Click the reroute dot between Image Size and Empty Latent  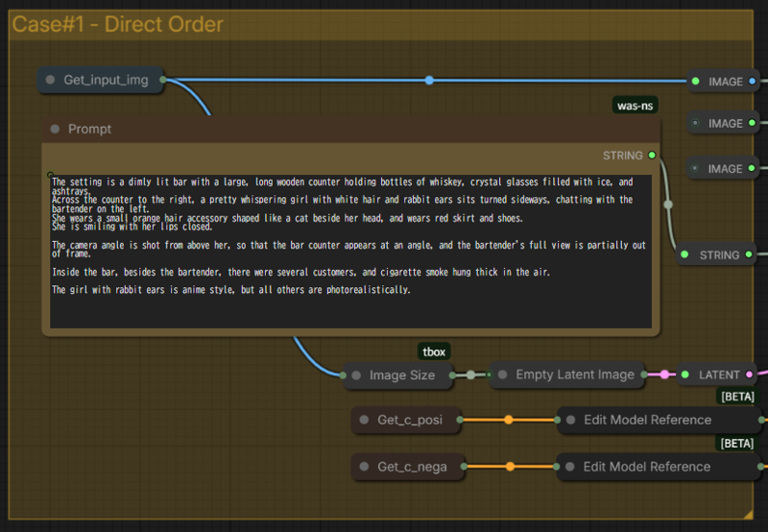point(470,375)
